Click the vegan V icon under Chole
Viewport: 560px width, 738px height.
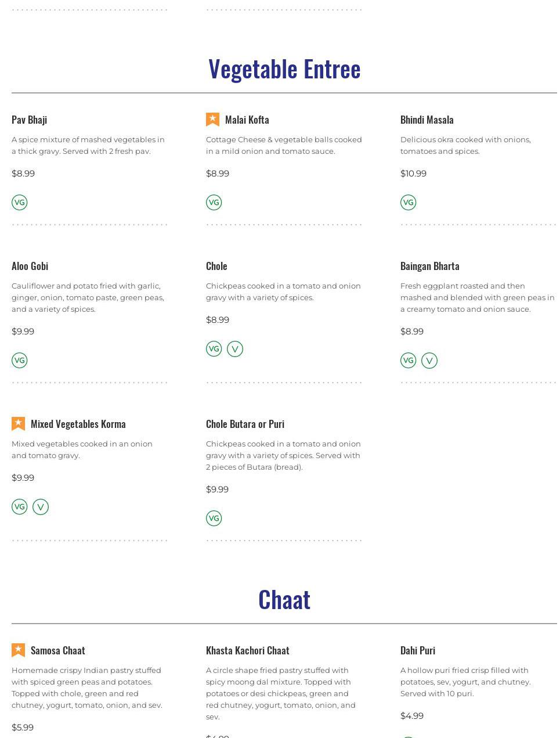235,349
